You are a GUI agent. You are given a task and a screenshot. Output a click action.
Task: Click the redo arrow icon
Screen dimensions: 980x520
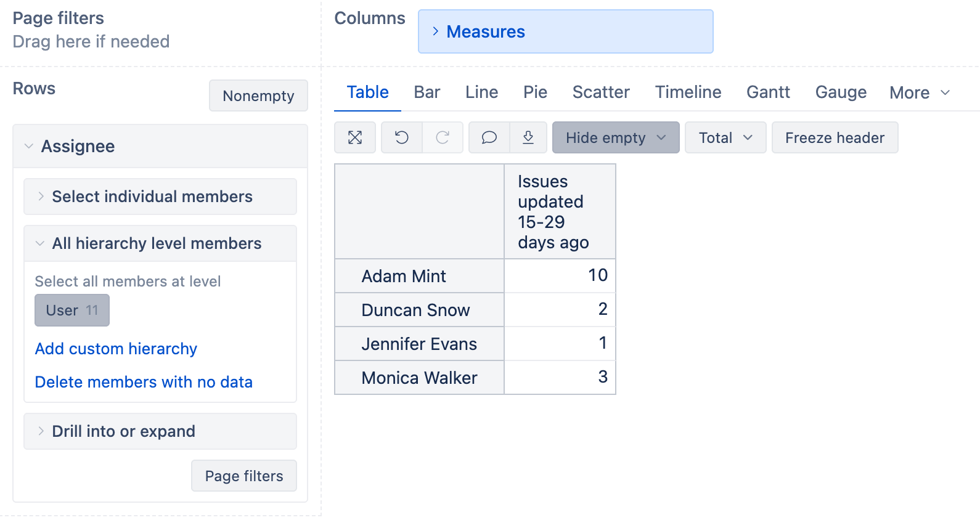(443, 137)
